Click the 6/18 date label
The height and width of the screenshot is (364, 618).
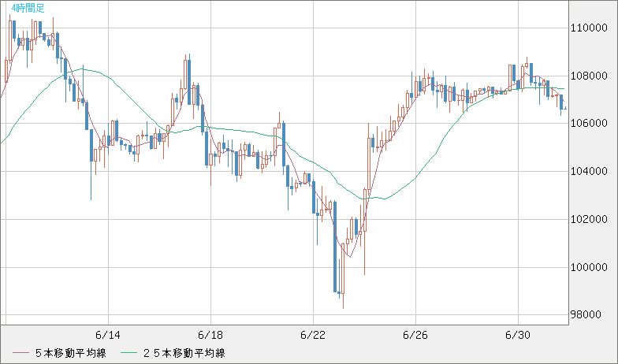[210, 336]
